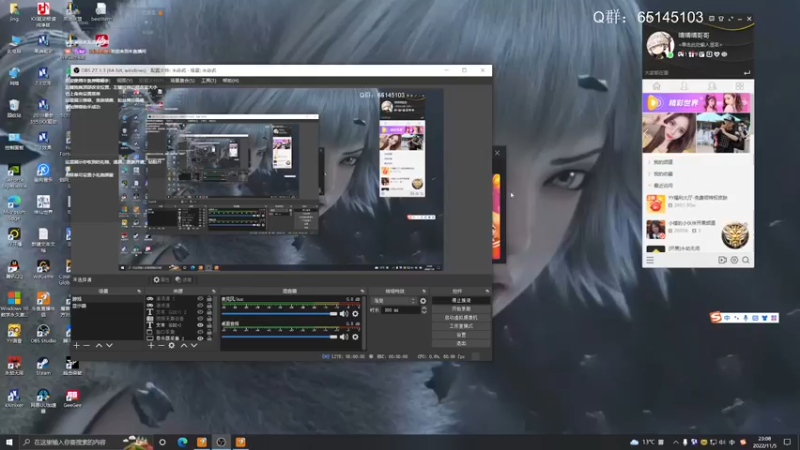Click 设置 button in Controls
Image resolution: width=800 pixels, height=450 pixels.
(x=461, y=335)
